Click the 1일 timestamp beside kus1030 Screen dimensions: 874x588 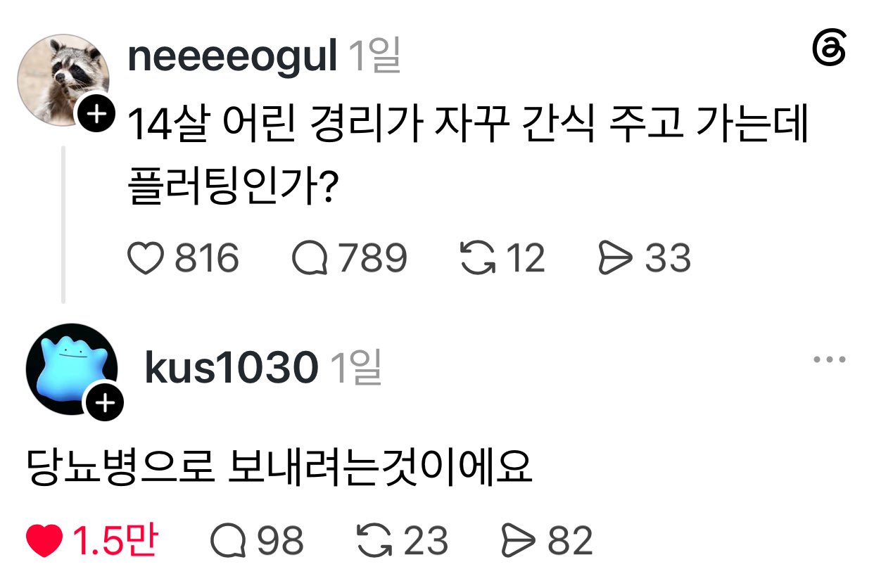click(x=355, y=367)
